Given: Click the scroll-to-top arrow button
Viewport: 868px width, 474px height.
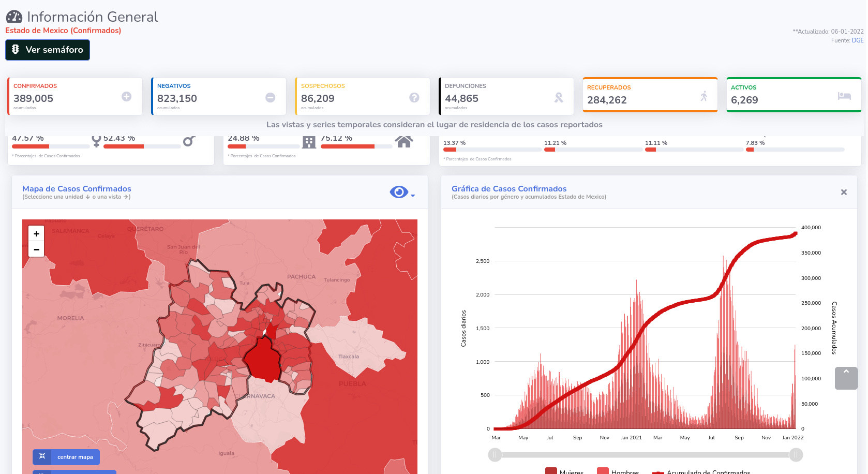Looking at the screenshot, I should pos(846,378).
